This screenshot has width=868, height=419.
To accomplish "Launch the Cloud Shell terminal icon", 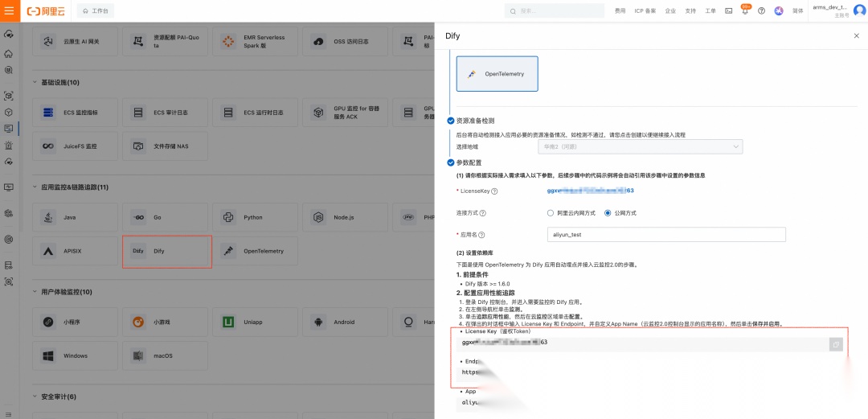I will point(728,11).
